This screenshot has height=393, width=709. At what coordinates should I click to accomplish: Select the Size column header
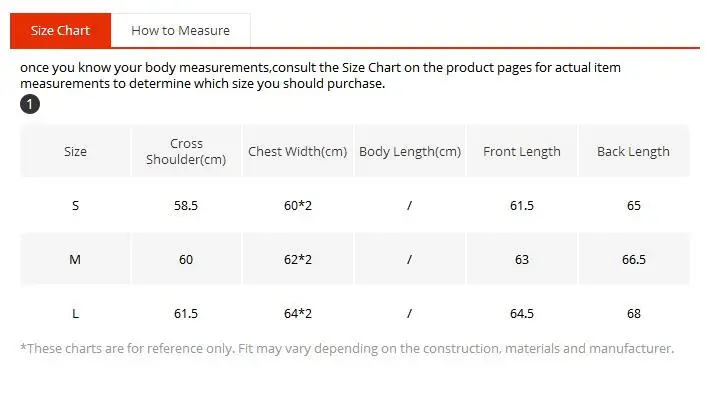(x=75, y=151)
